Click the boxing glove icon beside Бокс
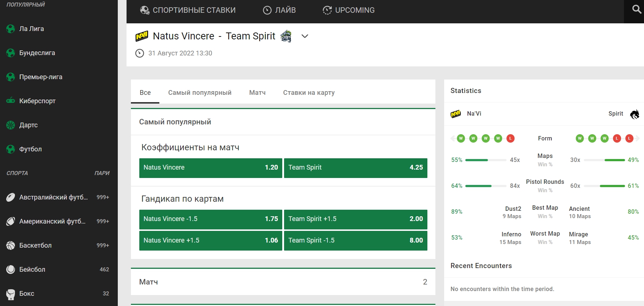This screenshot has height=306, width=644. (11, 294)
